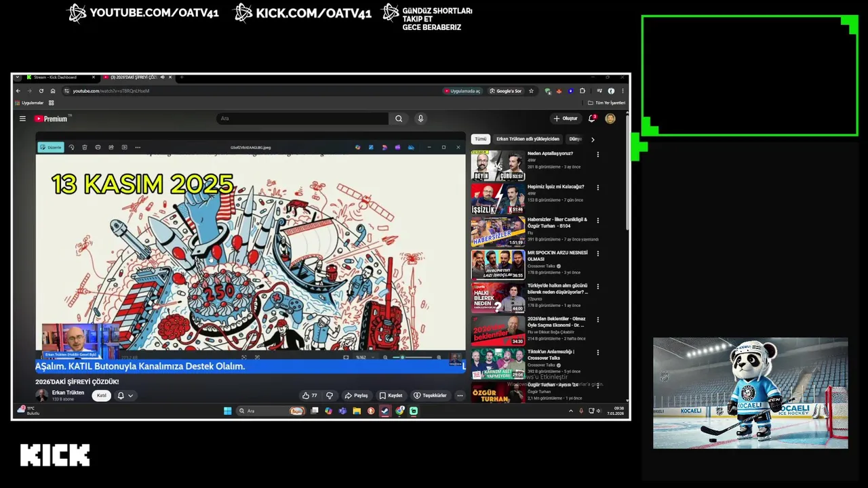Open Steam from the taskbar

click(x=385, y=411)
